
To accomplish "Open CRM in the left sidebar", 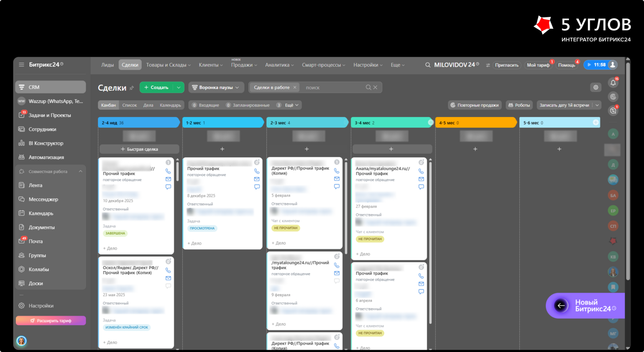I will (51, 87).
